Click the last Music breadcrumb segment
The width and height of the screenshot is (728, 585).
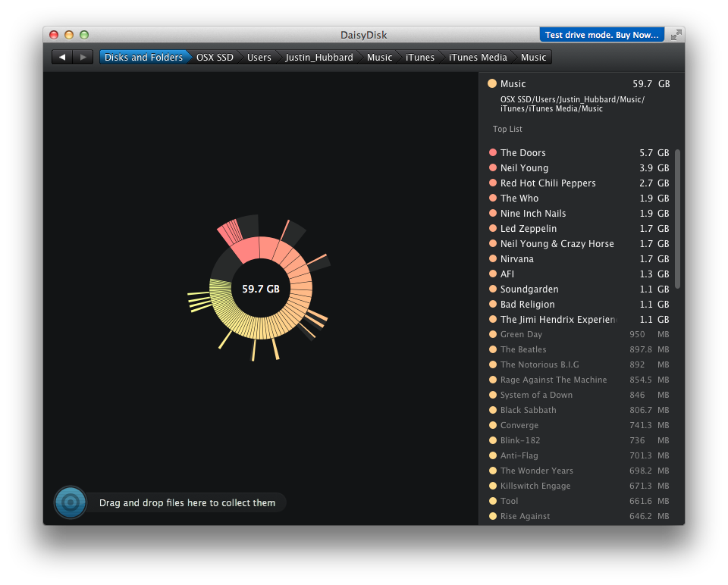[533, 57]
